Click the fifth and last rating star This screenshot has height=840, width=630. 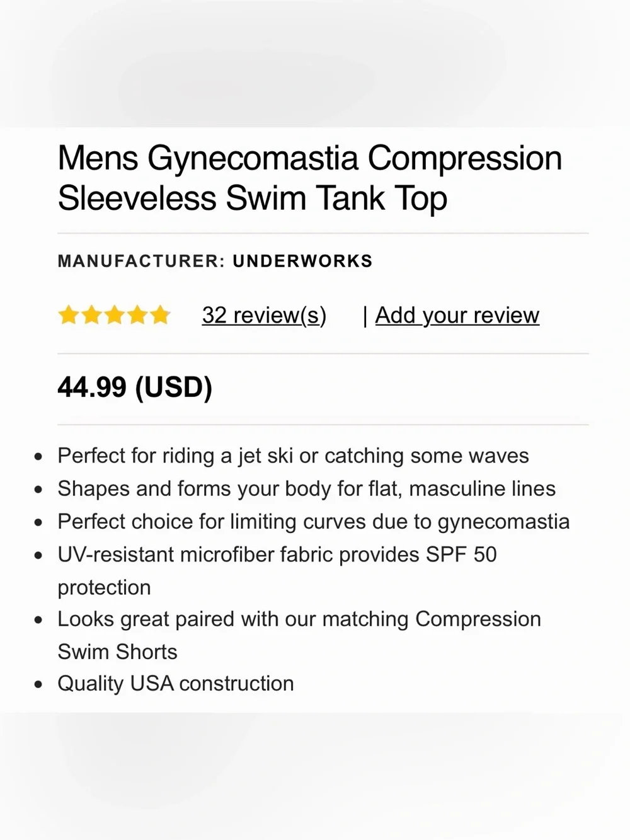[160, 314]
